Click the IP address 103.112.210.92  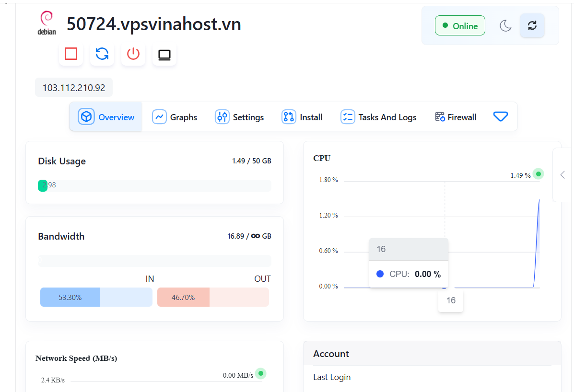73,87
